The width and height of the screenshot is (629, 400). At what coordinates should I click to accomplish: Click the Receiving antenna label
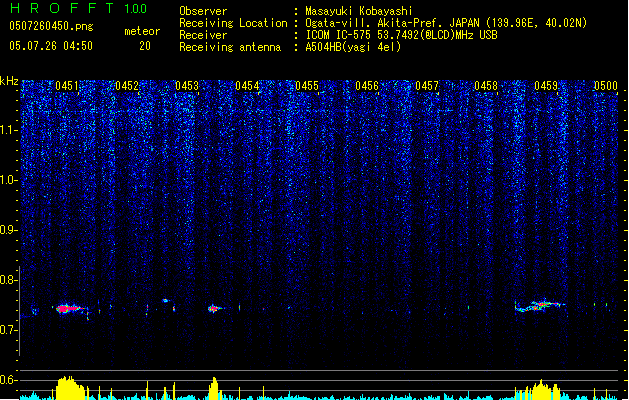(230, 47)
